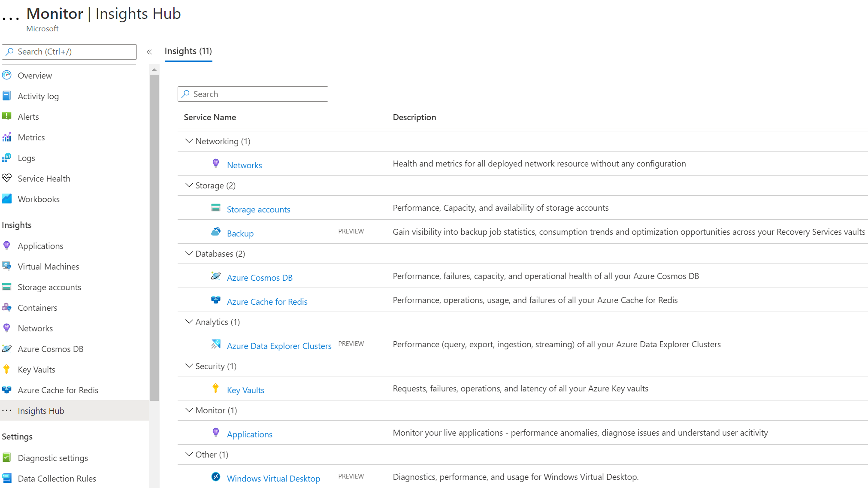Select the Insights (11) tab
The image size is (868, 488).
click(188, 51)
